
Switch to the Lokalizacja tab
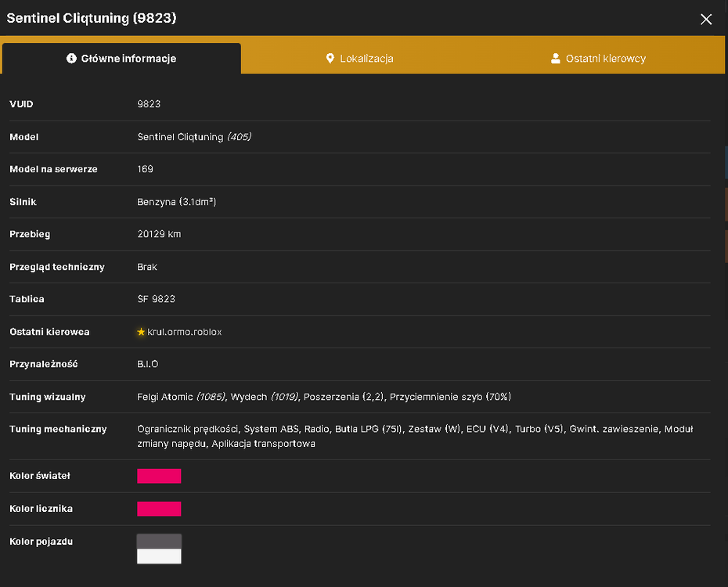coord(360,59)
